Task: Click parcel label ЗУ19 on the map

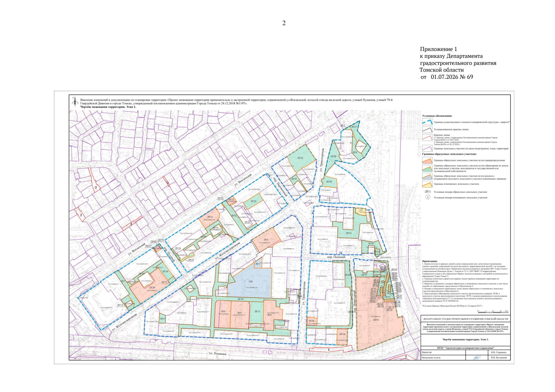Action: pyautogui.click(x=191, y=260)
